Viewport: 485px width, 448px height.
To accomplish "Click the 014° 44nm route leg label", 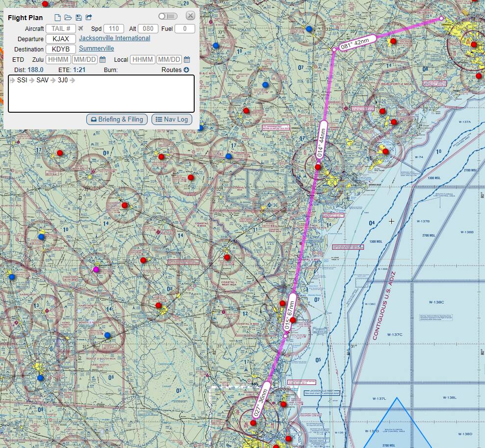I will click(321, 139).
